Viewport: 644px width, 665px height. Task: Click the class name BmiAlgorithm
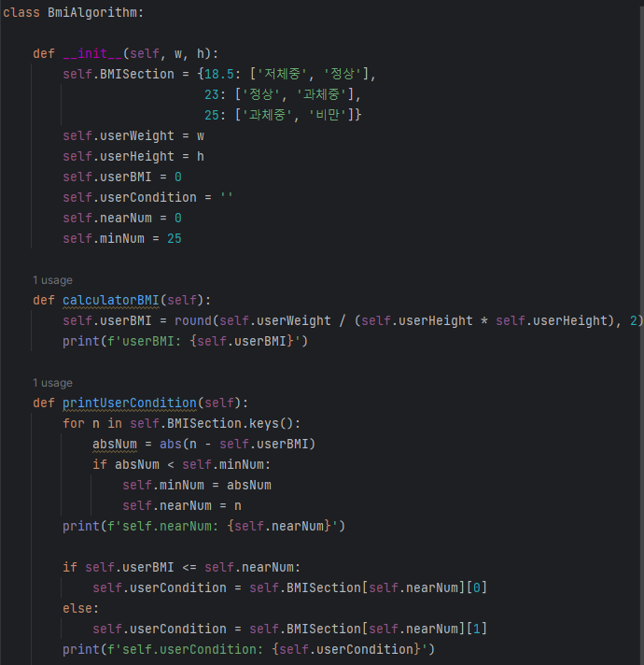click(x=92, y=13)
